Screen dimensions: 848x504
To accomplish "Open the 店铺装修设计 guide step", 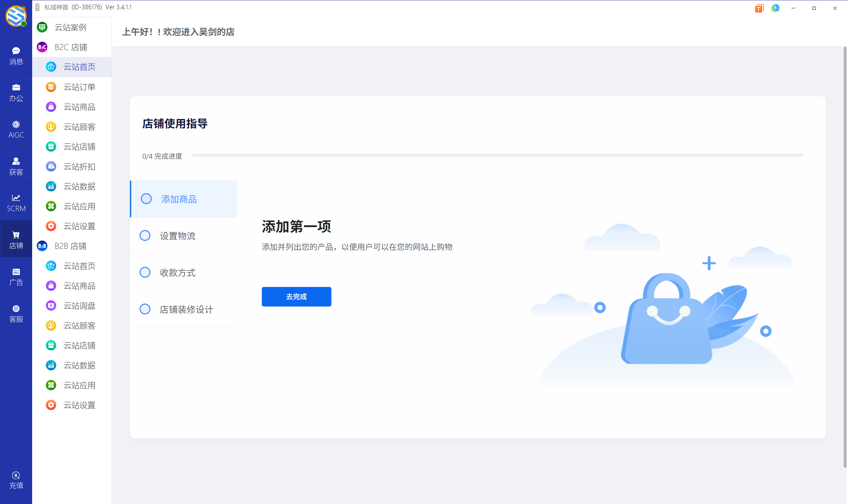I will [187, 309].
